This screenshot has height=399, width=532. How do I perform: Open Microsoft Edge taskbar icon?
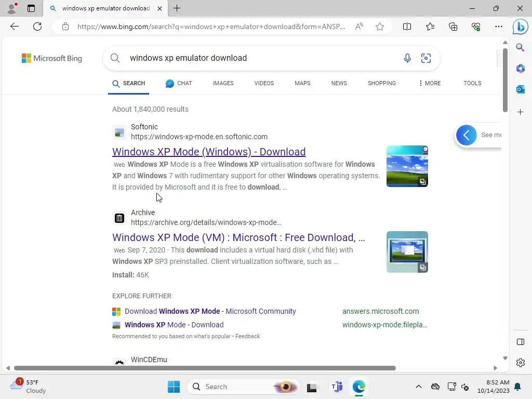click(358, 387)
